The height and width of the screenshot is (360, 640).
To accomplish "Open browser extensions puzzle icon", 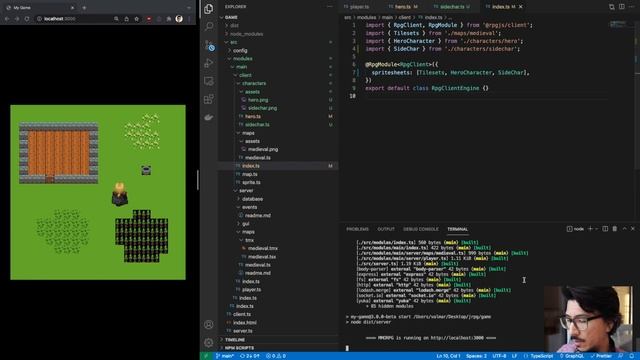I will tap(169, 19).
